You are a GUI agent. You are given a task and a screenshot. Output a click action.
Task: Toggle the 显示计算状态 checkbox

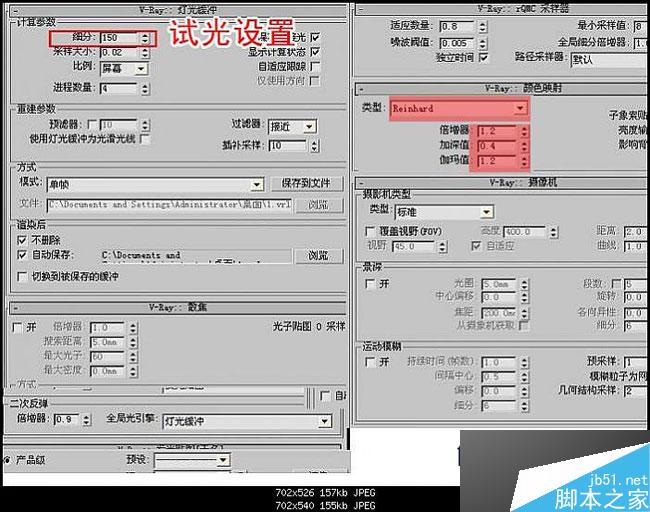315,52
